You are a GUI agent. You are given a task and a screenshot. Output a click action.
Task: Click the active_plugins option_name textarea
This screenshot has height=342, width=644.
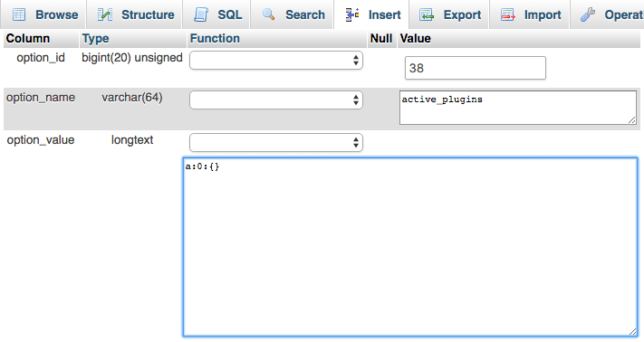coord(518,108)
